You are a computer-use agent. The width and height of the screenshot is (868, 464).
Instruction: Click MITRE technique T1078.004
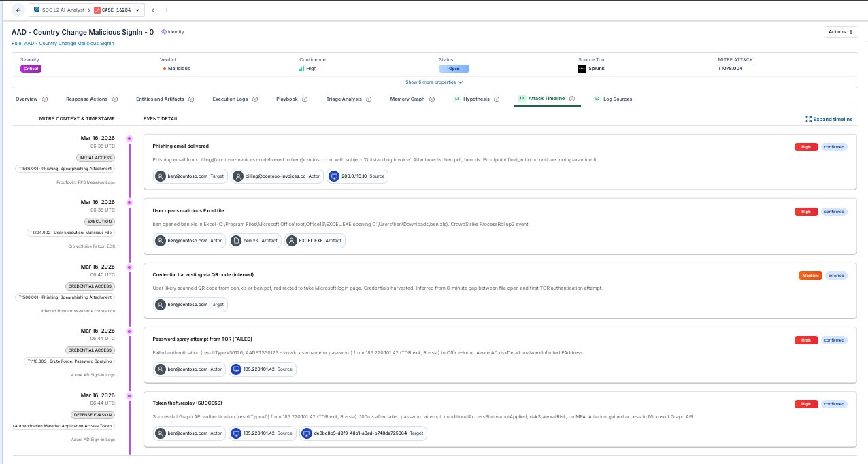730,69
